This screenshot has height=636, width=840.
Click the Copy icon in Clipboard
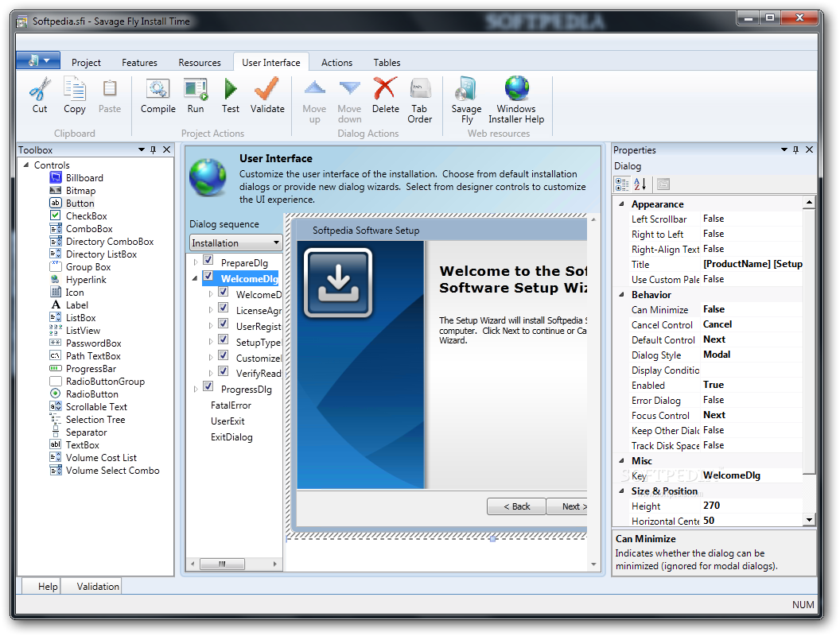75,89
